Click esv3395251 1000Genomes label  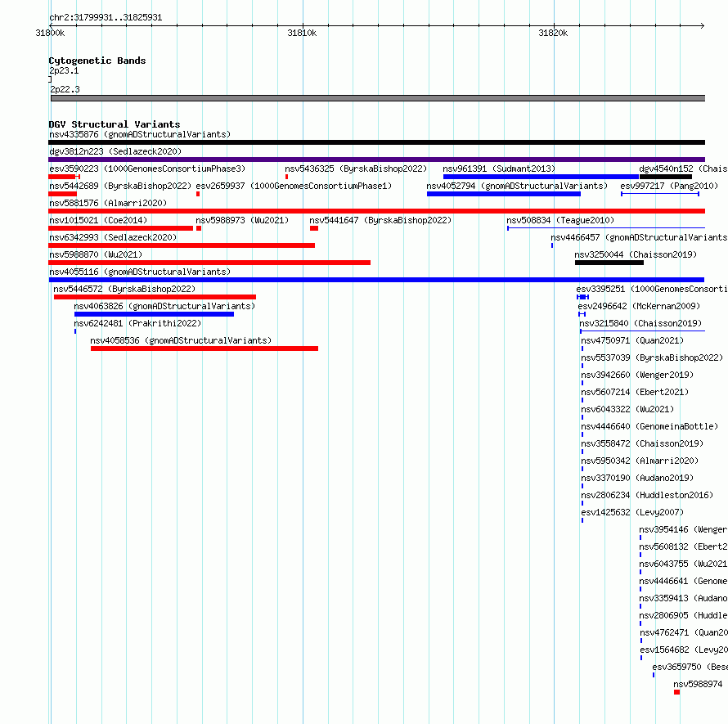(x=652, y=290)
